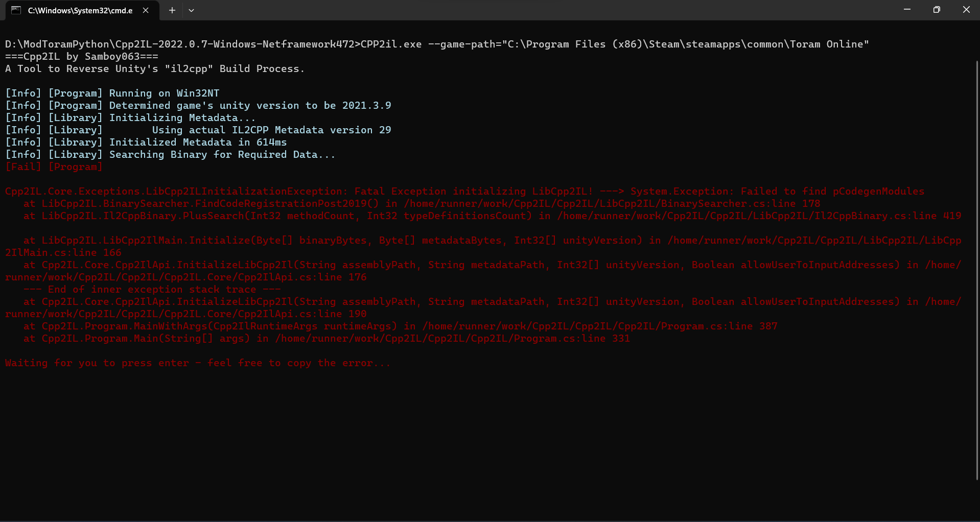Click the empty terminal area below the output

[x=460, y=444]
